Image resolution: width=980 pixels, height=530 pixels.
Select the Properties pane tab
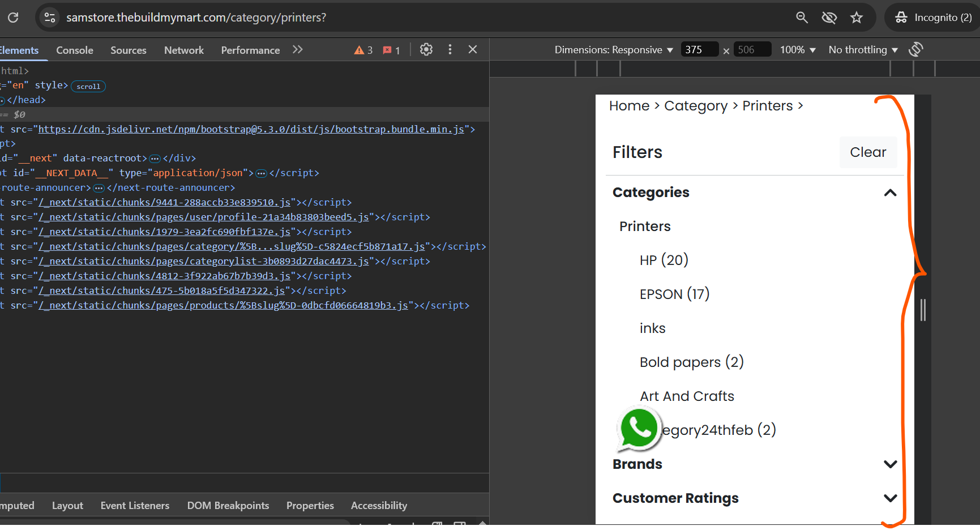click(310, 506)
